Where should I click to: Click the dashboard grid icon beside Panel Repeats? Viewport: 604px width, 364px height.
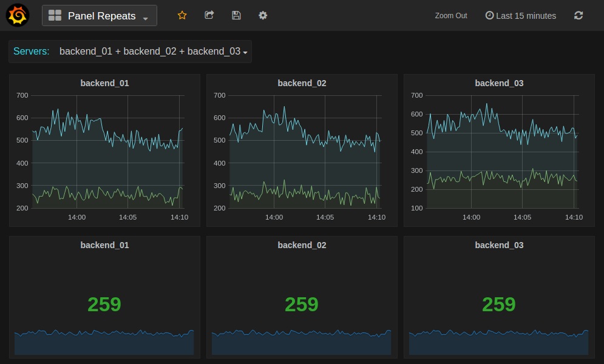tap(55, 16)
